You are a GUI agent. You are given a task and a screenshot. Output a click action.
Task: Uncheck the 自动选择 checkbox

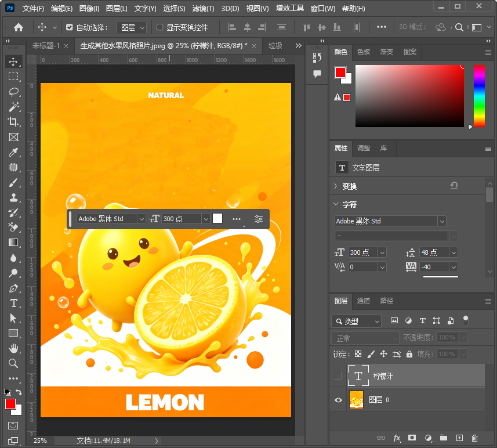(x=70, y=27)
